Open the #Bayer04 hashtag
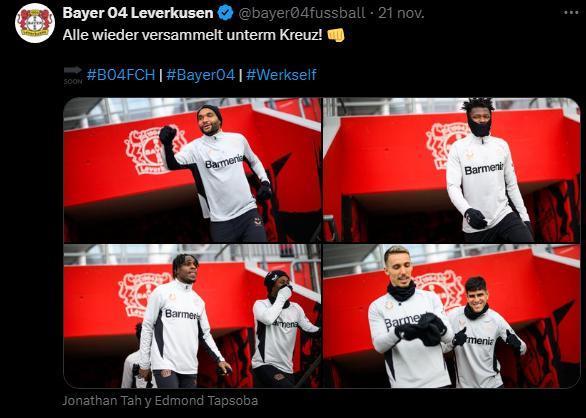 (201, 74)
